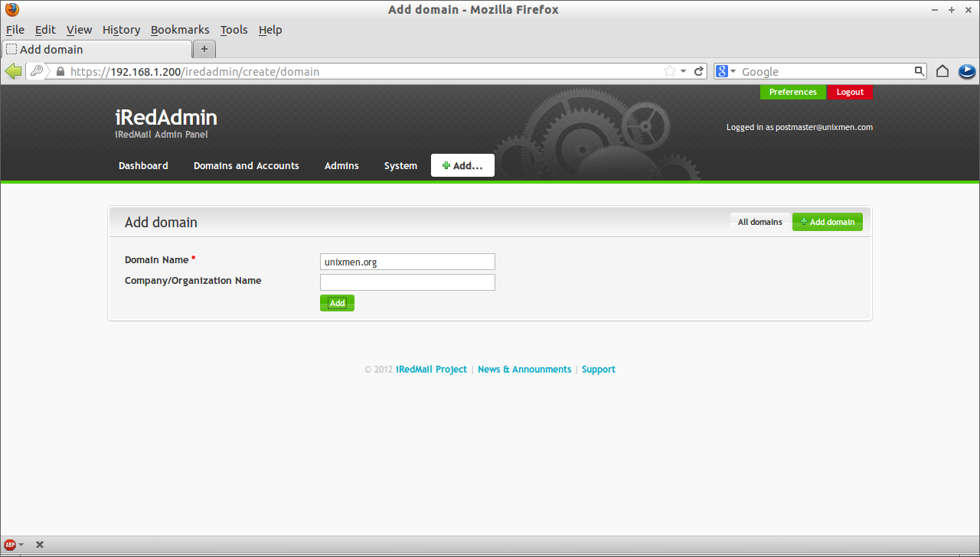Open the Bookmarks menu
Viewport: 980px width, 557px height.
tap(180, 30)
